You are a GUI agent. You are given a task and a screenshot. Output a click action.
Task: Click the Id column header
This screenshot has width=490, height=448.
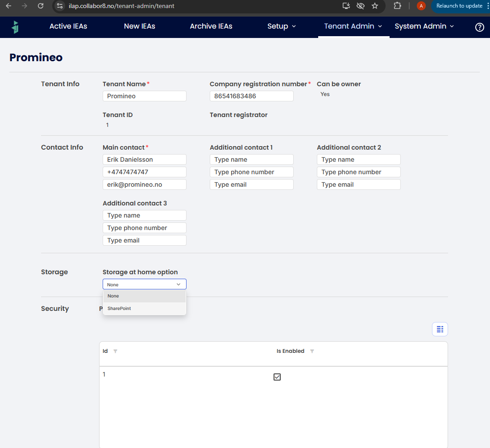point(105,351)
